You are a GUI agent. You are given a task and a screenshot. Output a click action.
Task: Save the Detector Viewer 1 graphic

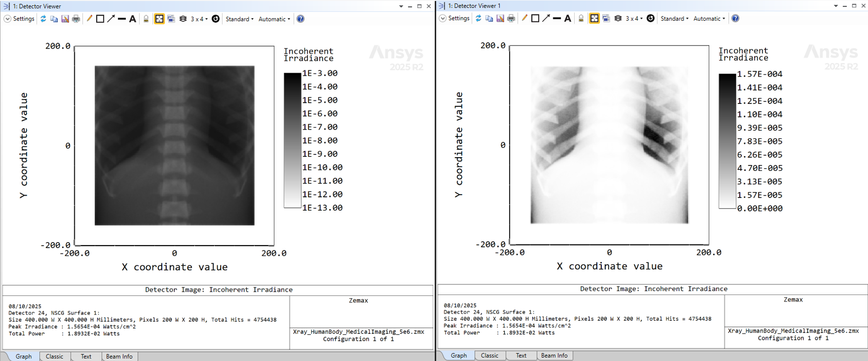500,18
